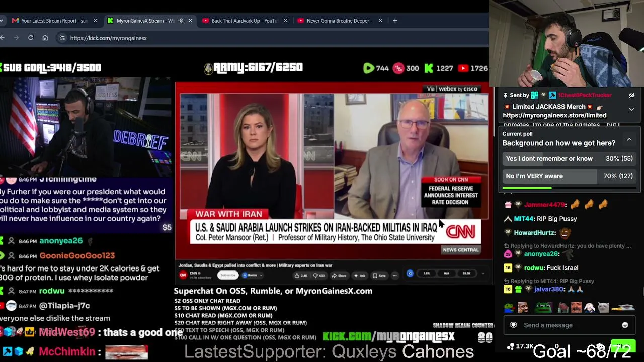Collapse the current poll panel
This screenshot has height=362, width=644.
(x=629, y=139)
